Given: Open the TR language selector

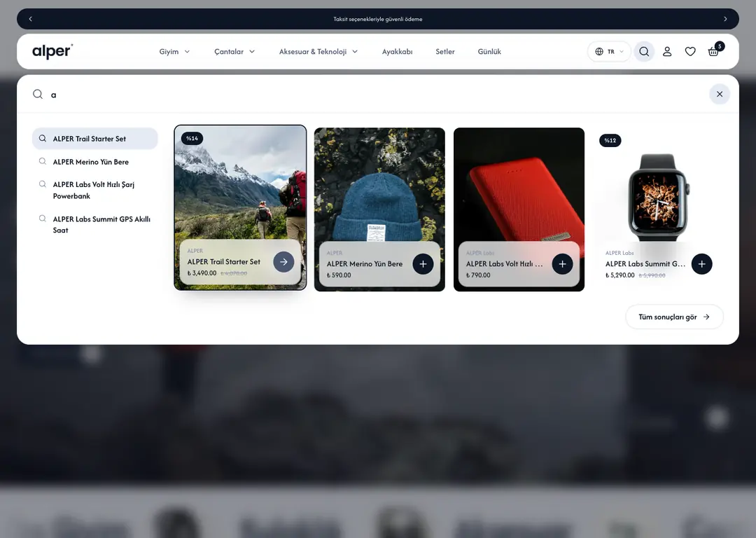Looking at the screenshot, I should [x=610, y=52].
